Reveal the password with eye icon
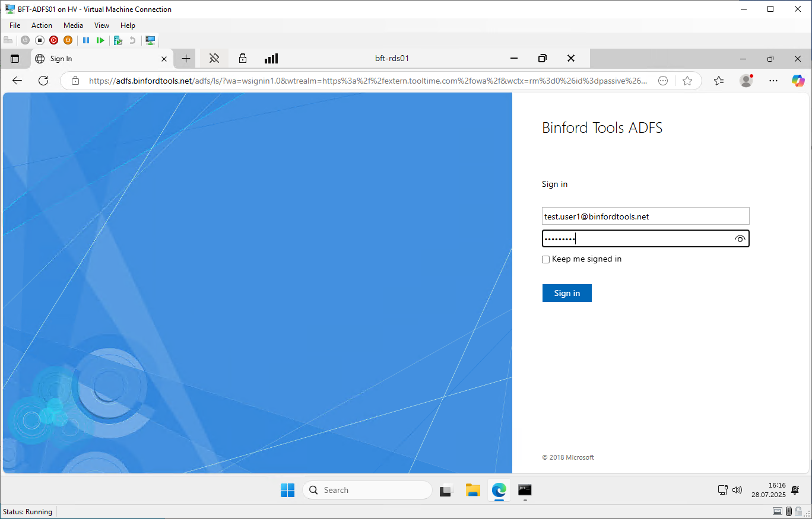 (x=740, y=238)
